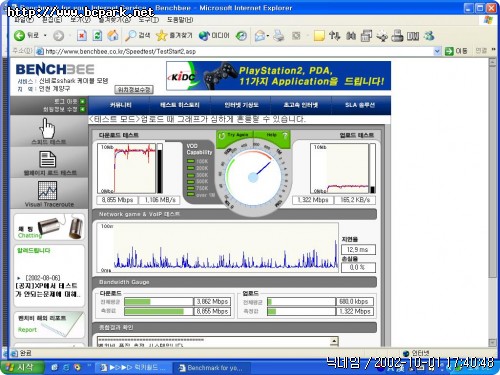
Task: Click the Windows Start (시작) button
Action: [x=22, y=367]
